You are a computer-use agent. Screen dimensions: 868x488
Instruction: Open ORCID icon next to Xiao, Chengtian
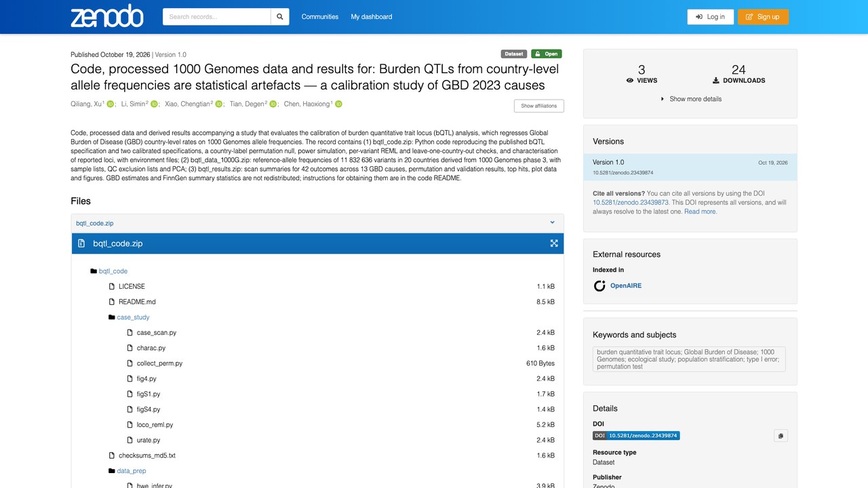click(x=219, y=104)
